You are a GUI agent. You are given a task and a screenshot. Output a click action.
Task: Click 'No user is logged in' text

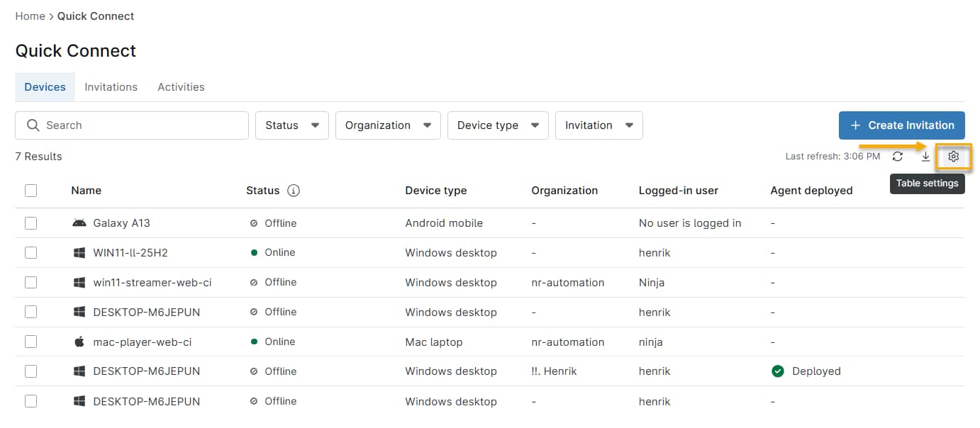(x=690, y=223)
